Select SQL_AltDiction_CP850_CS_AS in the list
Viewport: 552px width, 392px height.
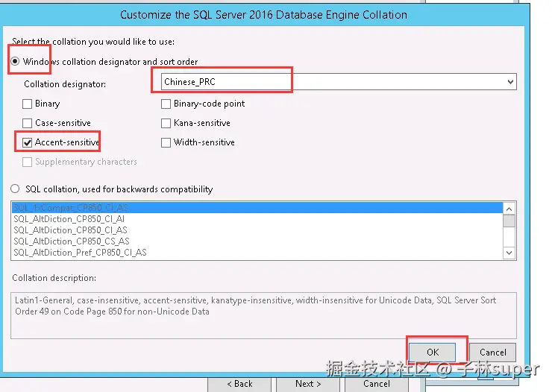(257, 241)
